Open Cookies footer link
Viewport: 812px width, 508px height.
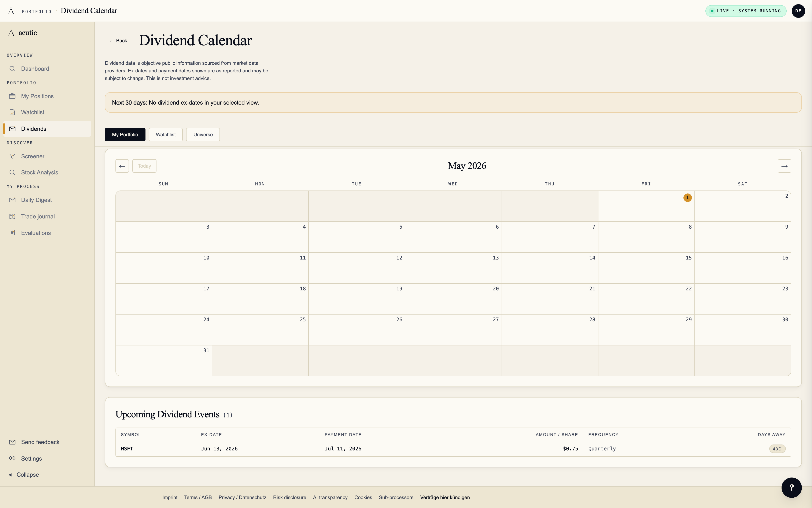[363, 497]
